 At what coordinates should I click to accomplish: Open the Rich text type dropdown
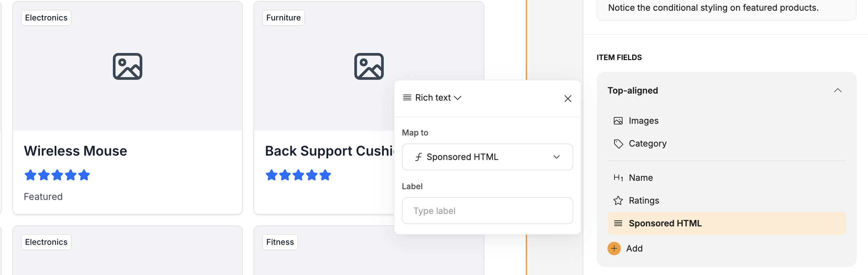coord(432,98)
